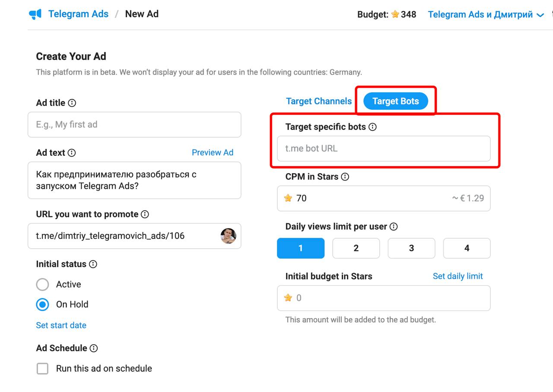Click the CPM in Stars input showing 70
This screenshot has height=392, width=553.
click(x=384, y=198)
